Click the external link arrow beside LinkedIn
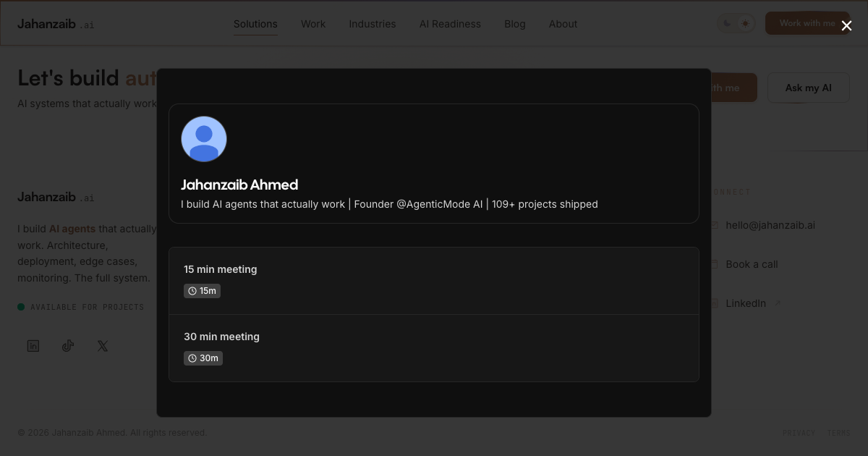This screenshot has width=868, height=456. [778, 303]
